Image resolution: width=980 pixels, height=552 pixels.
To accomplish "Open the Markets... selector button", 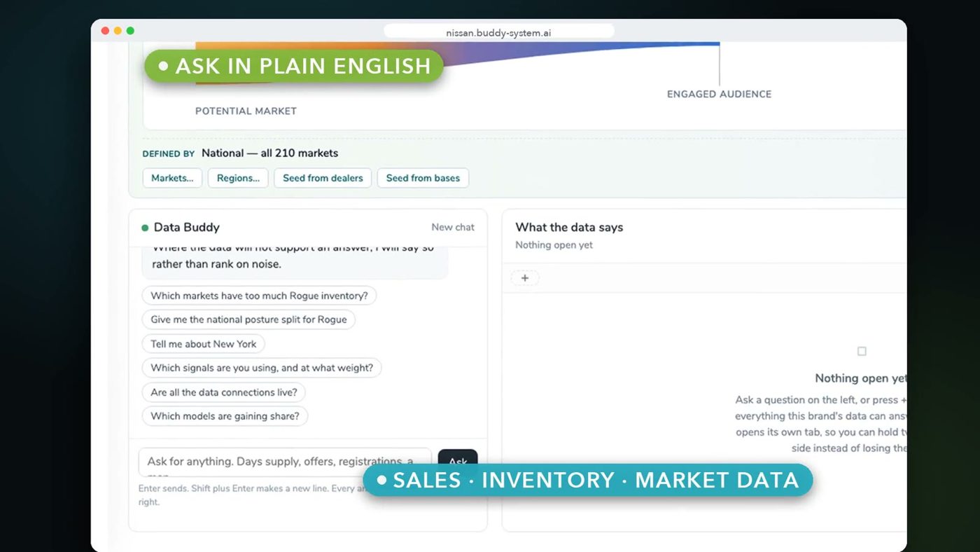I will (x=172, y=178).
